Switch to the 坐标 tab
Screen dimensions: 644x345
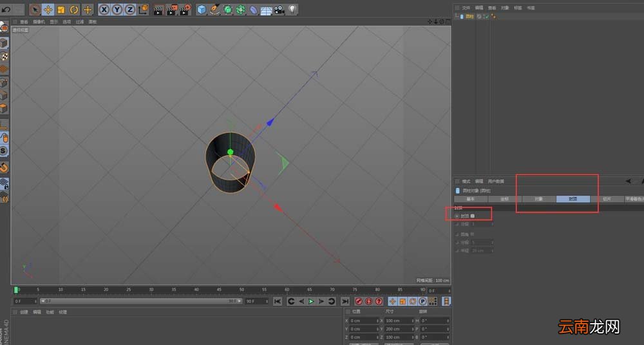(x=505, y=199)
